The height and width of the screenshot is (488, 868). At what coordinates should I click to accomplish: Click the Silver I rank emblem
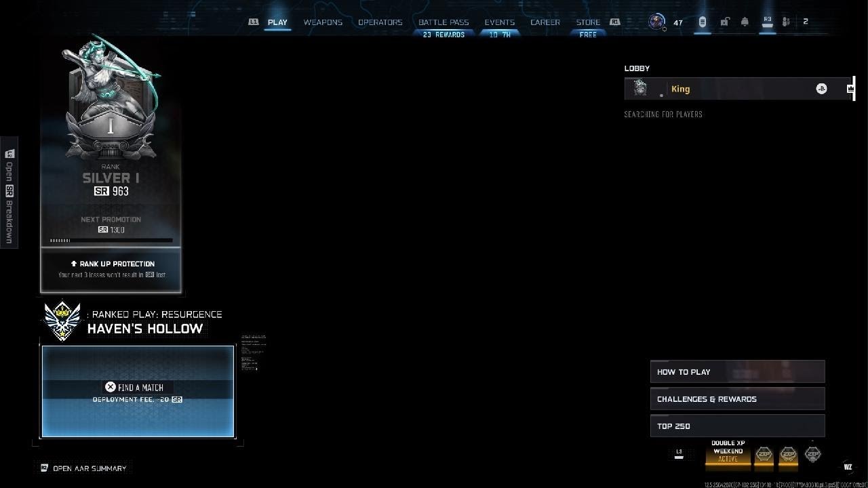111,97
